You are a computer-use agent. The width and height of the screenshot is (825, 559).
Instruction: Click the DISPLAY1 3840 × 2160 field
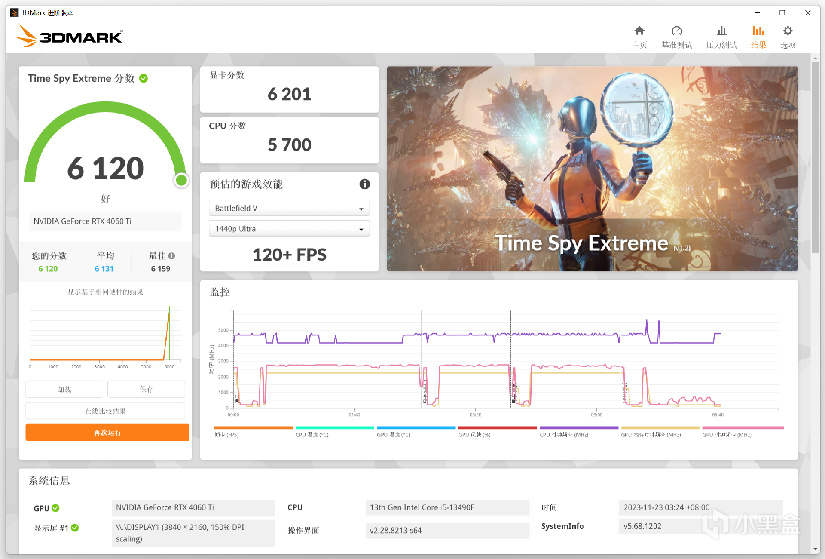click(193, 533)
